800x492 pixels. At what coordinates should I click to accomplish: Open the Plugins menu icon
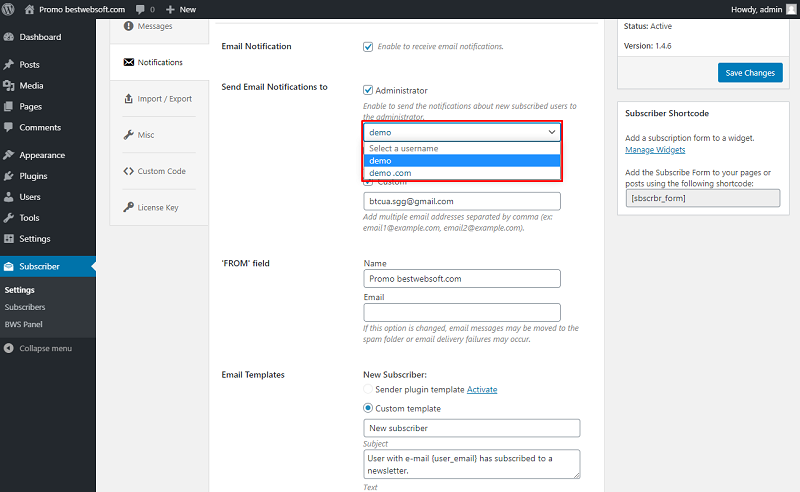click(x=9, y=176)
